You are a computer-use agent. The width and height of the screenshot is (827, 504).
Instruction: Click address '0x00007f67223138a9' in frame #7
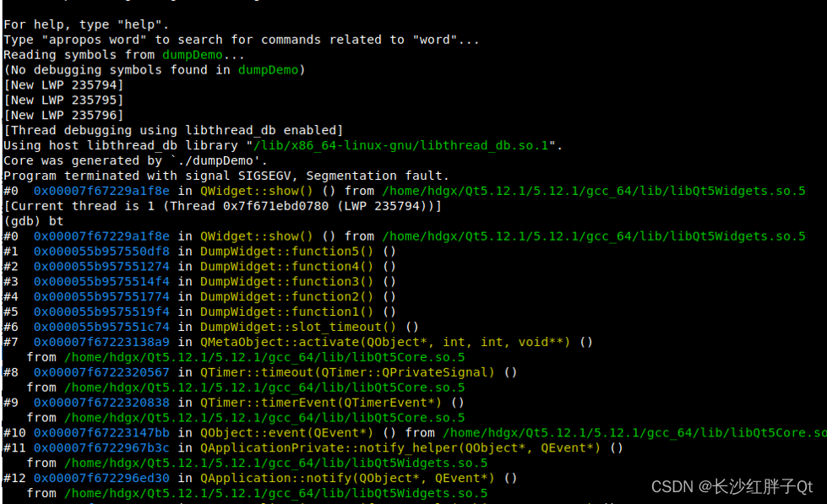(x=102, y=342)
